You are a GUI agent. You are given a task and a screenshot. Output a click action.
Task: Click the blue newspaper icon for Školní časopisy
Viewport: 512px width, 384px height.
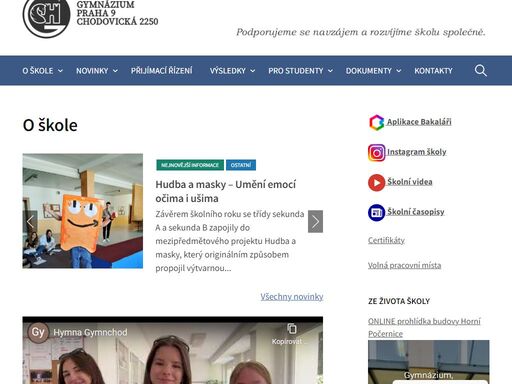pyautogui.click(x=377, y=213)
